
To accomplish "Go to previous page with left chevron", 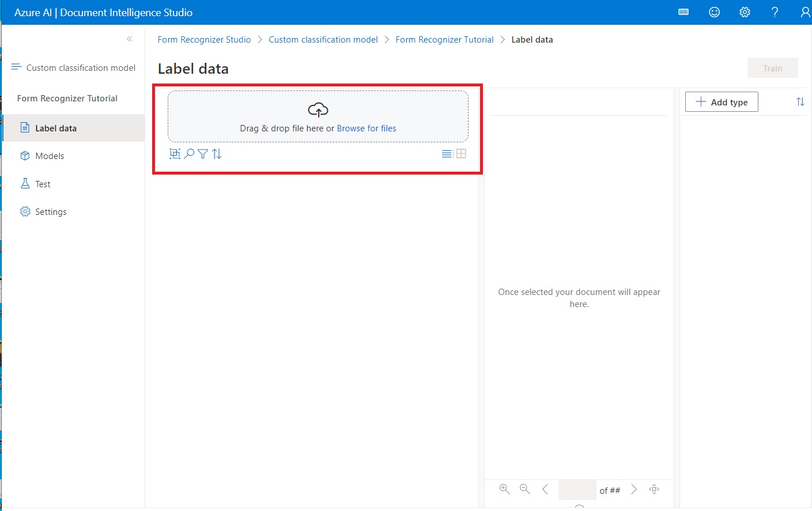I will pyautogui.click(x=546, y=489).
